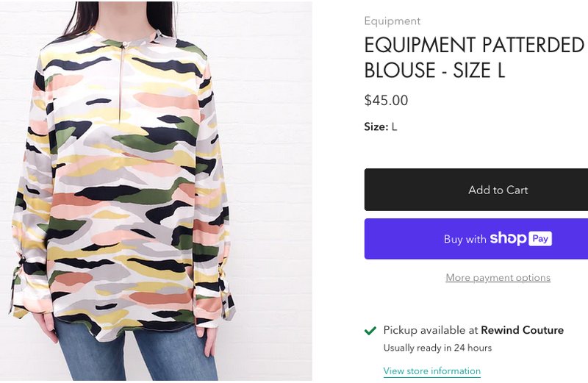Click the white Pay badge icon
Image resolution: width=588 pixels, height=383 pixels.
[x=541, y=239]
